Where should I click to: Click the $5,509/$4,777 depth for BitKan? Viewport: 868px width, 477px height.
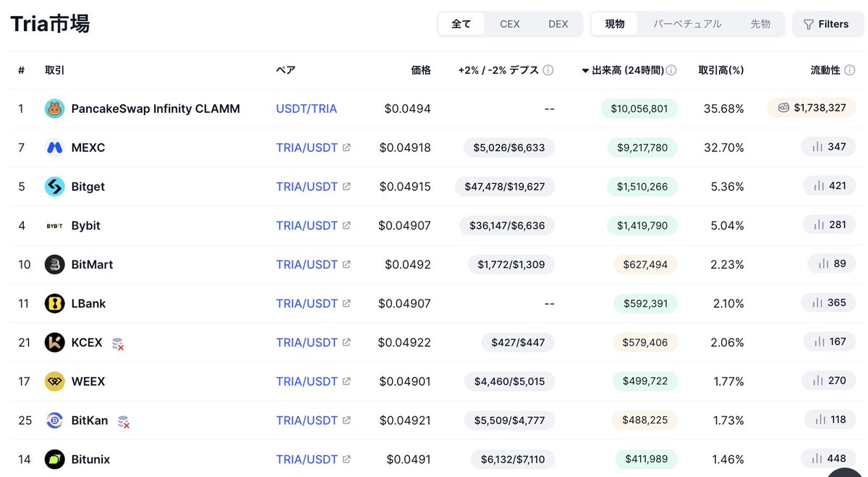point(509,421)
